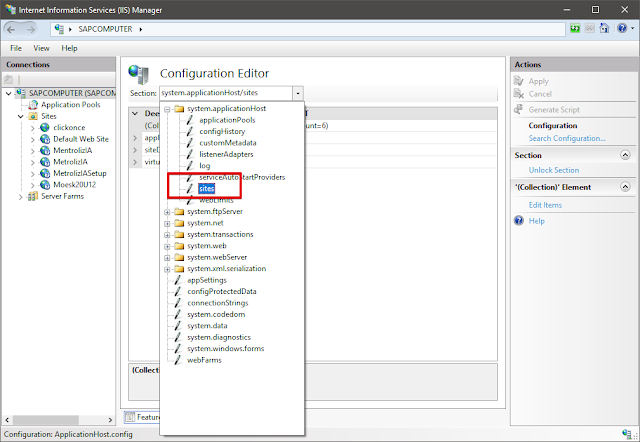Click the Help link in Actions pane
Image resolution: width=640 pixels, height=442 pixels.
(537, 221)
